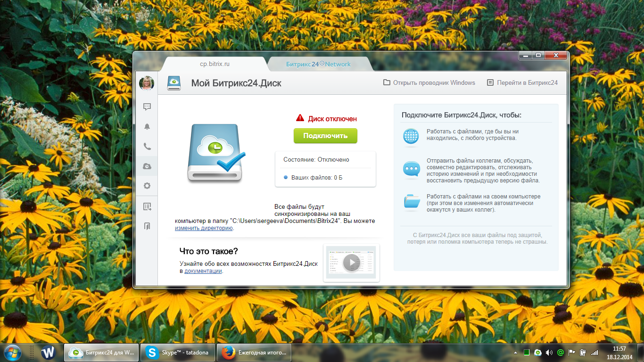The height and width of the screenshot is (362, 644).
Task: Click the Битрикс24 для W... taskbar button
Action: pyautogui.click(x=102, y=352)
